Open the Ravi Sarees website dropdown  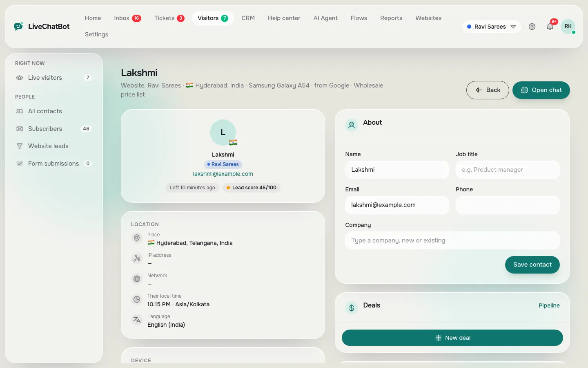(492, 27)
